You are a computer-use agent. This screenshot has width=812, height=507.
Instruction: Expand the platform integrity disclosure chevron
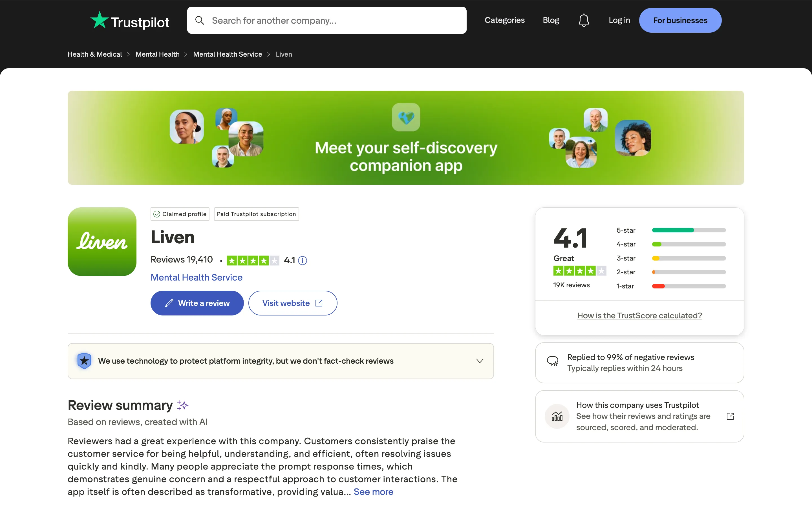480,361
